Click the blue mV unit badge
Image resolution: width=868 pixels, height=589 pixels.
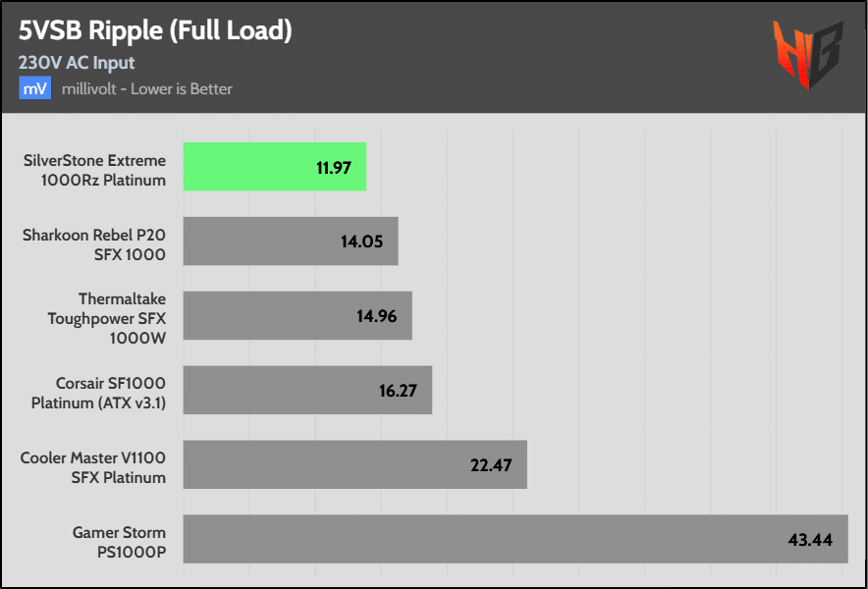(x=35, y=88)
